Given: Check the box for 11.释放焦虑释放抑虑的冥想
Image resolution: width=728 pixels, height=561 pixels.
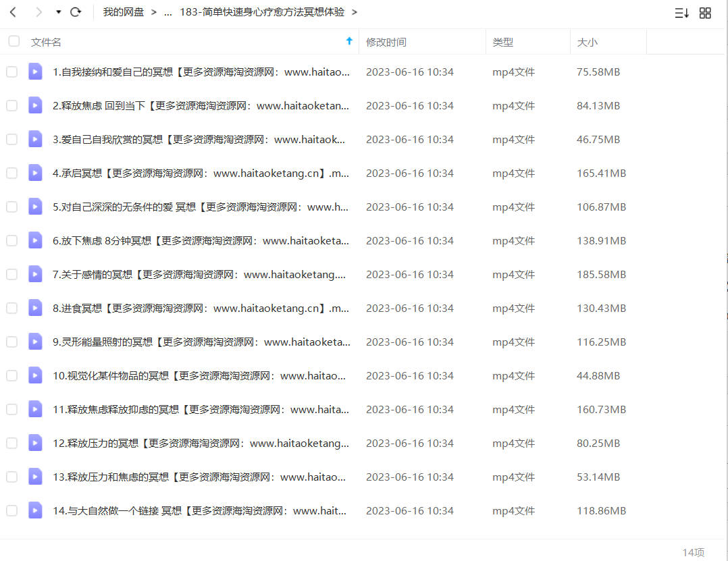Looking at the screenshot, I should coord(11,410).
